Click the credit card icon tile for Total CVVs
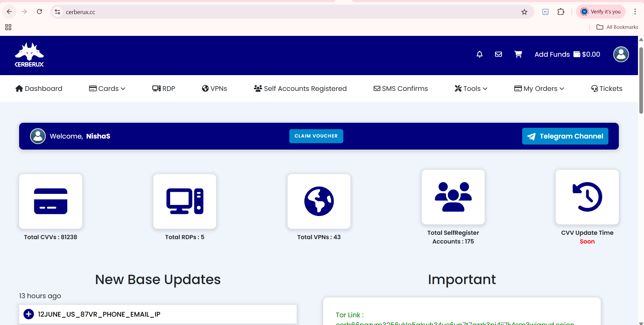 click(51, 201)
